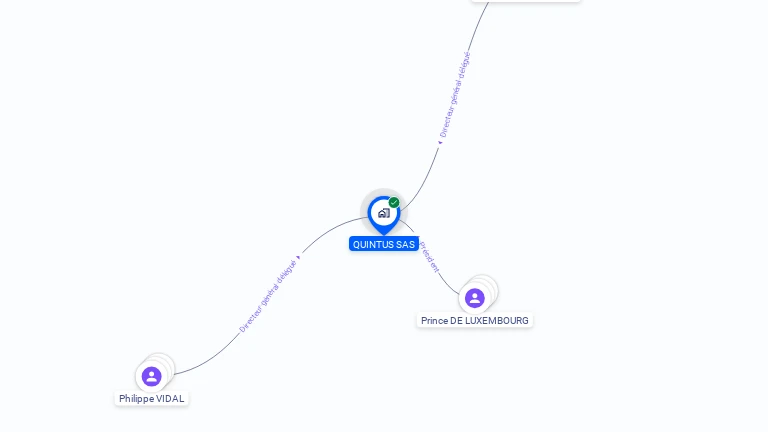The image size is (768, 432).
Task: Click the QUINTUS SAS company pin icon
Action: [384, 214]
